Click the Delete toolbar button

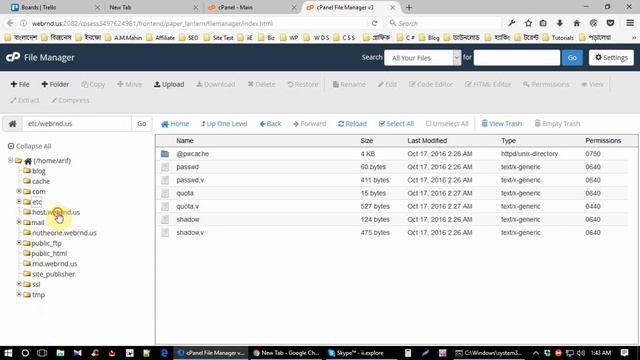pos(261,84)
